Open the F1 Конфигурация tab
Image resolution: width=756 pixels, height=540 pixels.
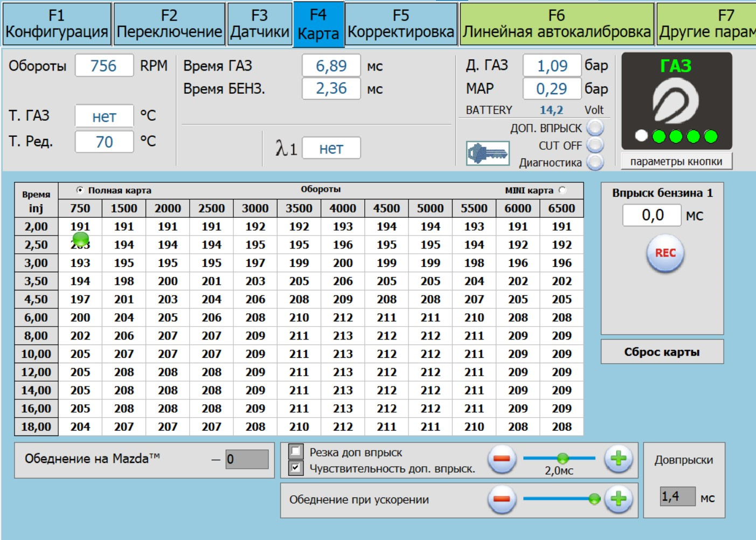(57, 24)
